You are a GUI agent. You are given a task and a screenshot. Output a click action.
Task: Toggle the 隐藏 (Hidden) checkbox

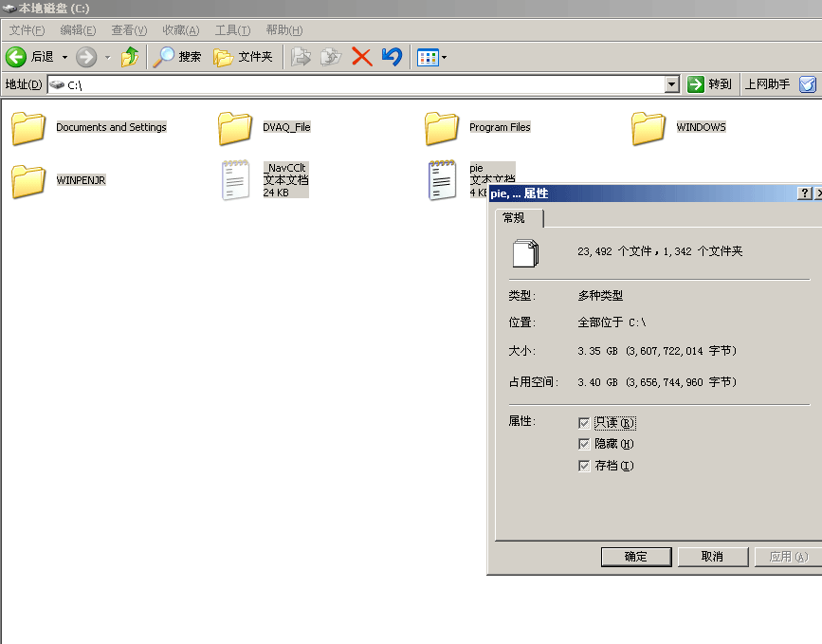tap(584, 444)
